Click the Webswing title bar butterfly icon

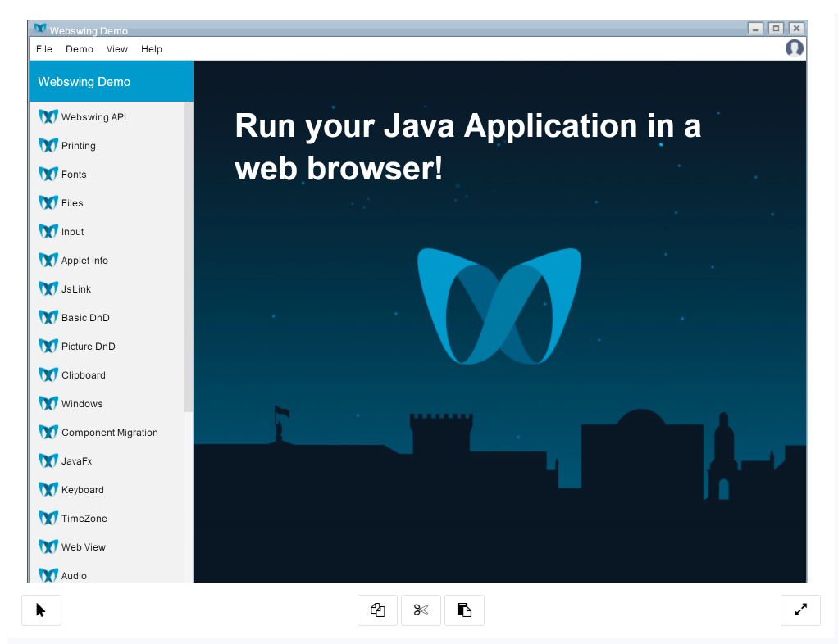coord(40,29)
